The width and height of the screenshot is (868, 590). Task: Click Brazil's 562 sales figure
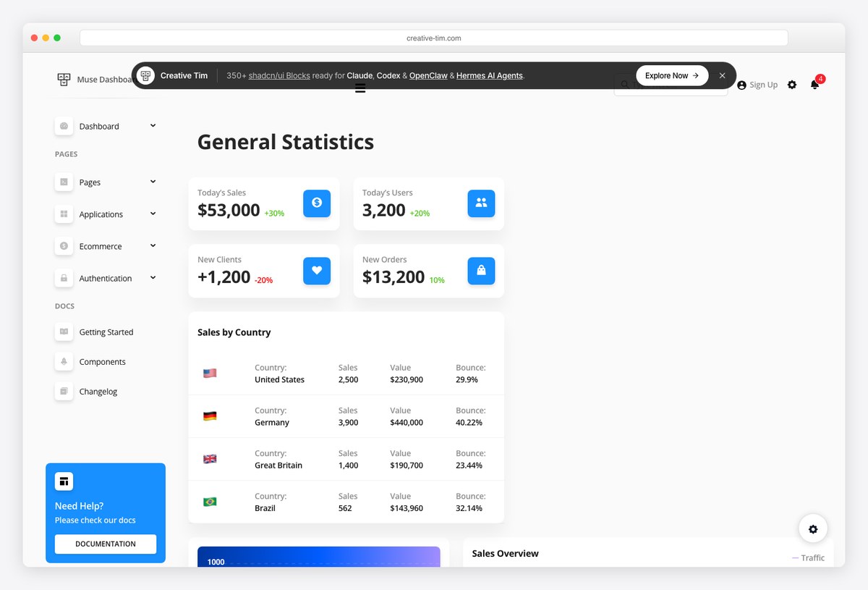tap(345, 507)
